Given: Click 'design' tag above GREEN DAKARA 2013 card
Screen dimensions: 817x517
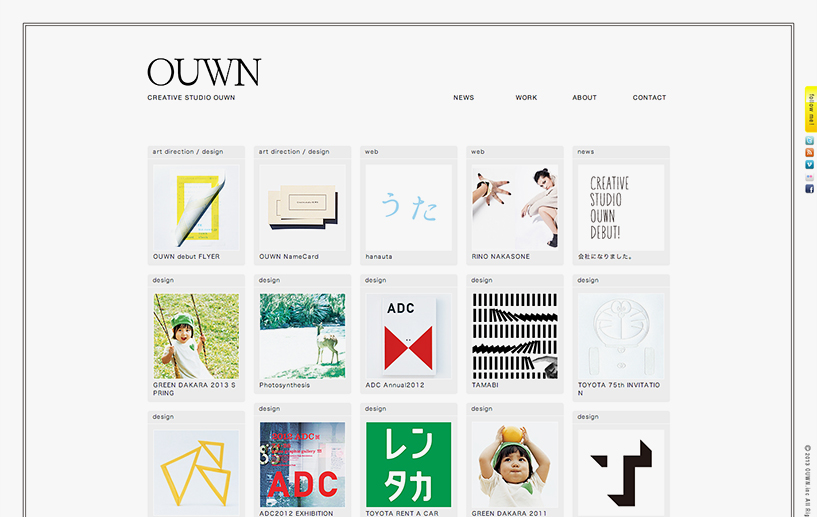Looking at the screenshot, I should click(163, 280).
